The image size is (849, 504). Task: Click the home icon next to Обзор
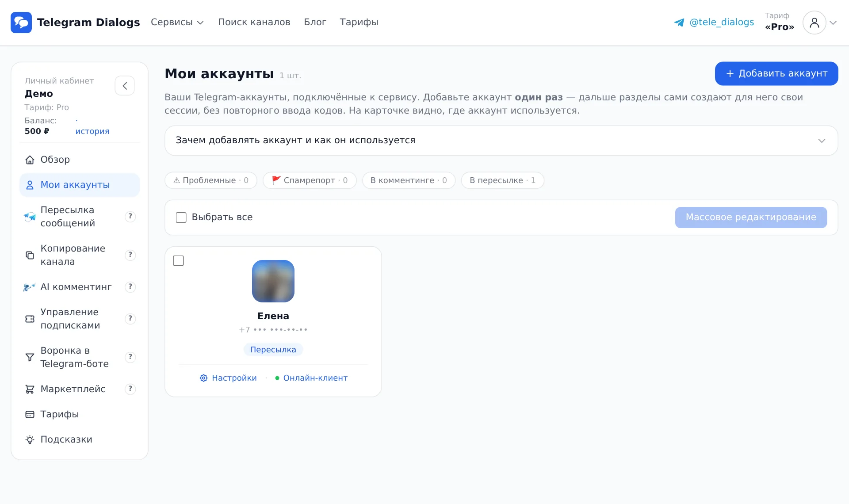30,160
